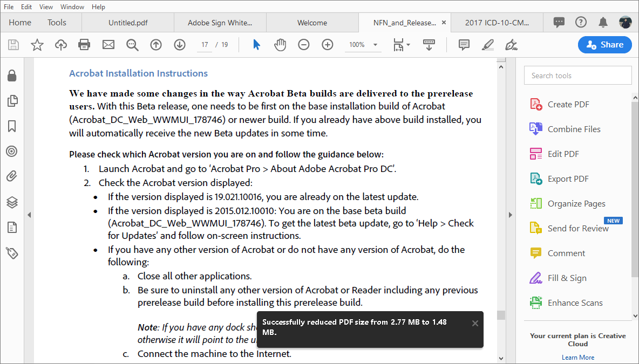This screenshot has height=364, width=639.
Task: Switch to the Welcome tab
Action: pyautogui.click(x=312, y=23)
